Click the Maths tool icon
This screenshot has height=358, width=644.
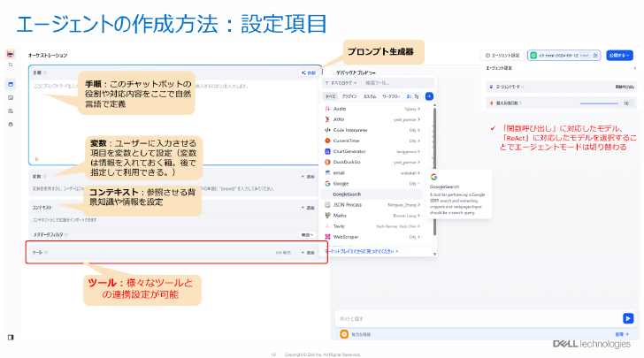click(327, 216)
